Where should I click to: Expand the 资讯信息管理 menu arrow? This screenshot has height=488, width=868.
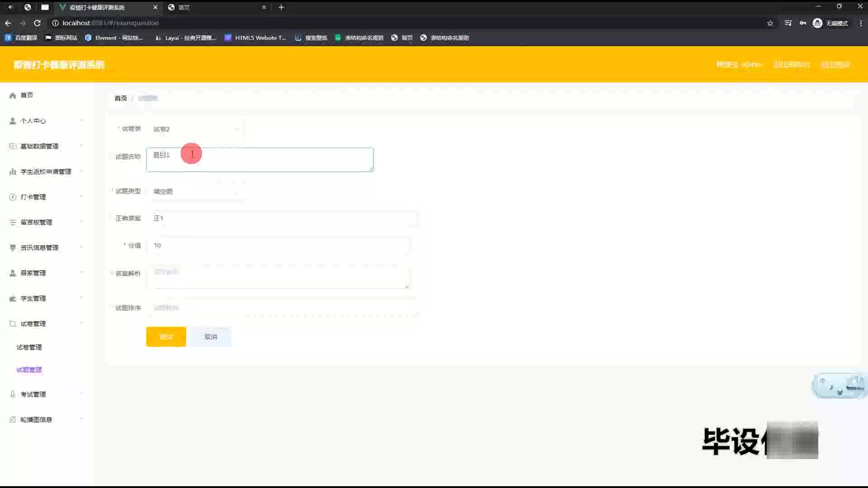tap(81, 247)
